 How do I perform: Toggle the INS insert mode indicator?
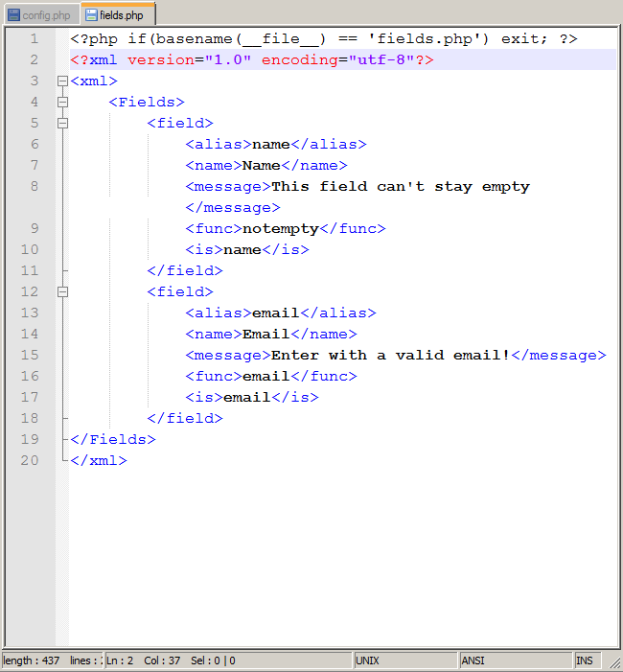click(x=585, y=660)
